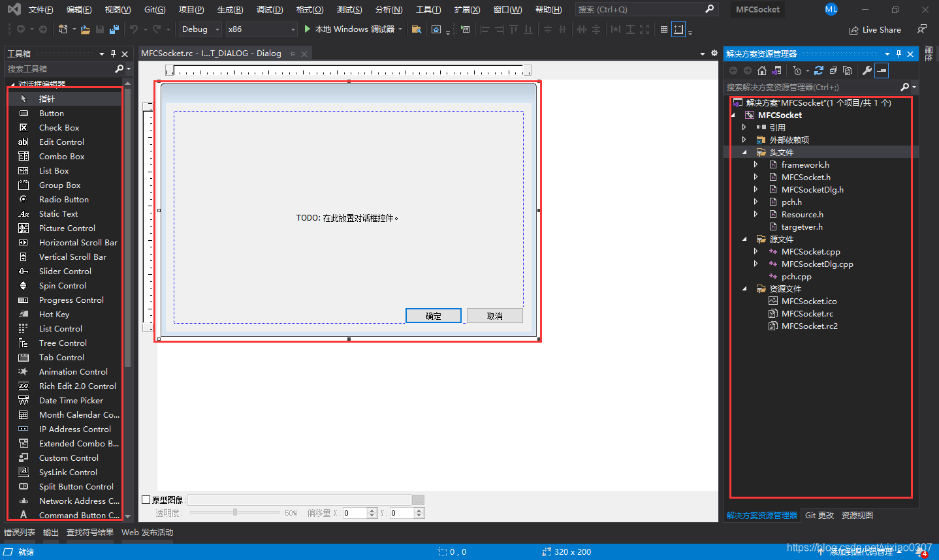
Task: Open the 格式(O) menu
Action: tap(310, 10)
